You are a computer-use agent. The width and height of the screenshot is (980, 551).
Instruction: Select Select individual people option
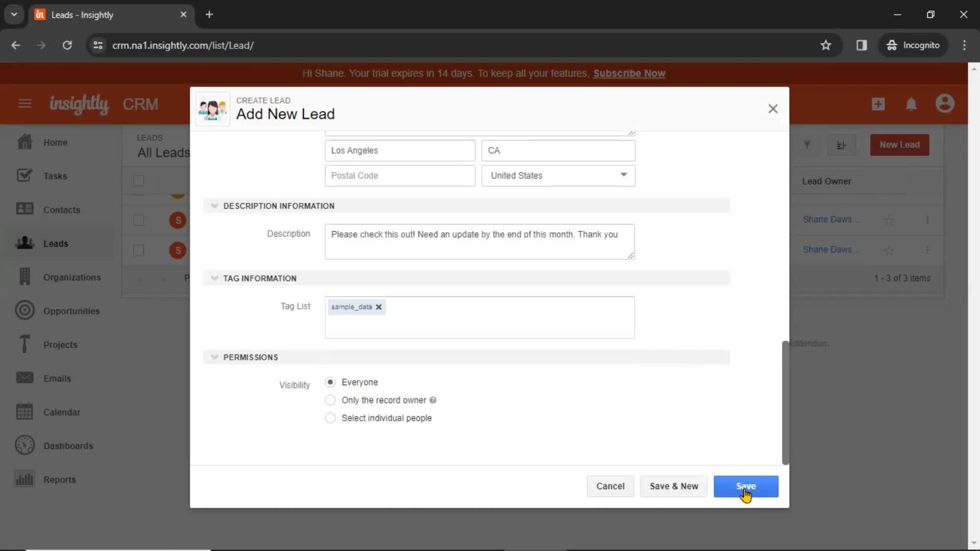(330, 418)
